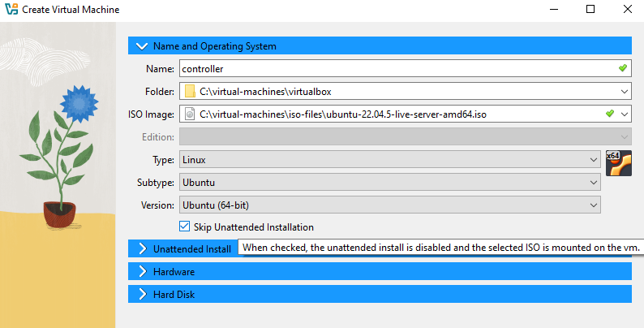The image size is (644, 328).
Task: Click the Linux x64 OS type icon
Action: click(x=618, y=163)
